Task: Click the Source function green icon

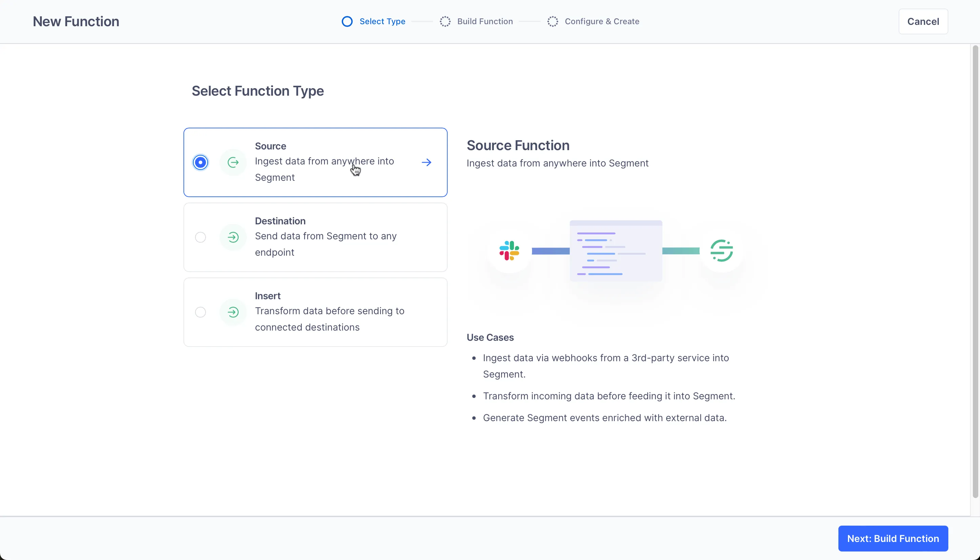Action: (x=233, y=162)
